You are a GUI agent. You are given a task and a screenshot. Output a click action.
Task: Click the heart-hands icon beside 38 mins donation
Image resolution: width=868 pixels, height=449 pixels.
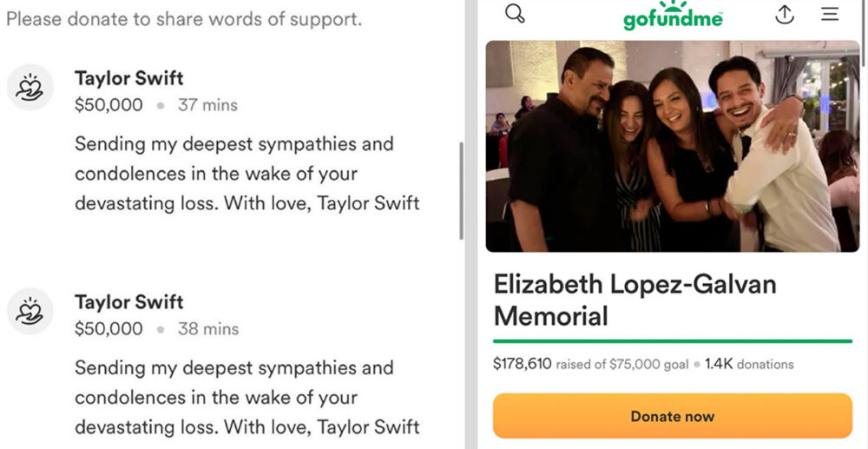(x=30, y=312)
